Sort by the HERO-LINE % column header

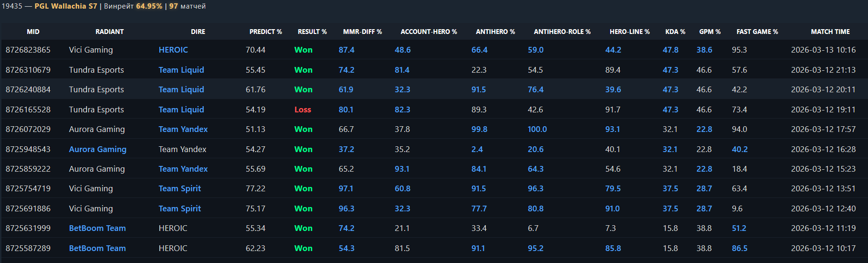(x=629, y=32)
